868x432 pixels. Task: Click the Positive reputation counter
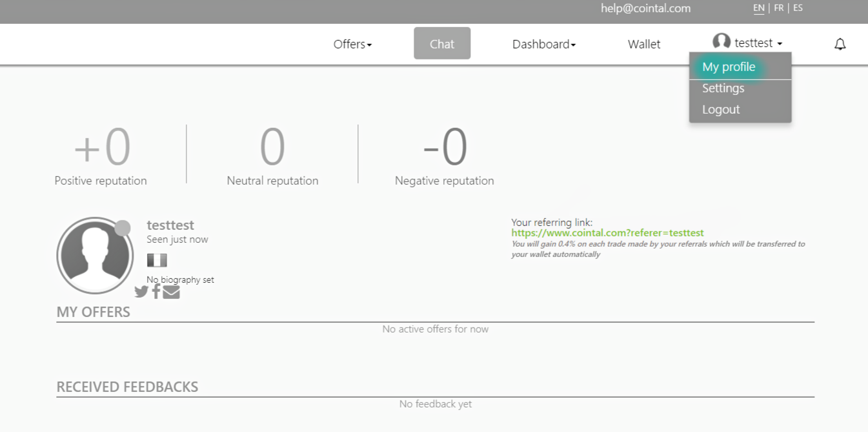click(101, 156)
